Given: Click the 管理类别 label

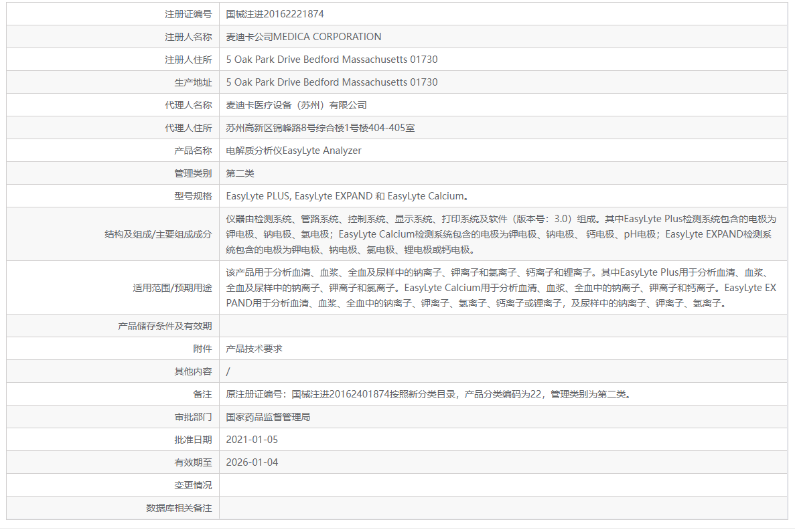Looking at the screenshot, I should [x=193, y=174].
